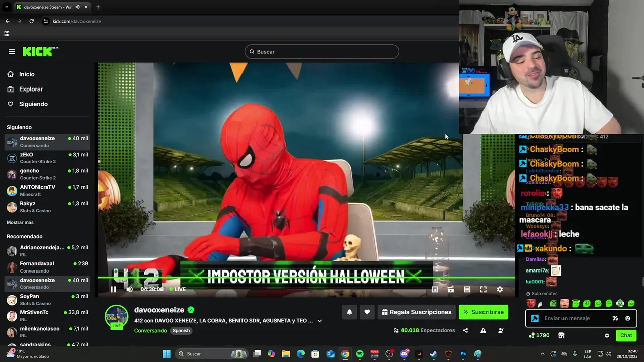Screen dimensions: 644x362
Task: Send message with green Chat button
Action: [x=626, y=335]
